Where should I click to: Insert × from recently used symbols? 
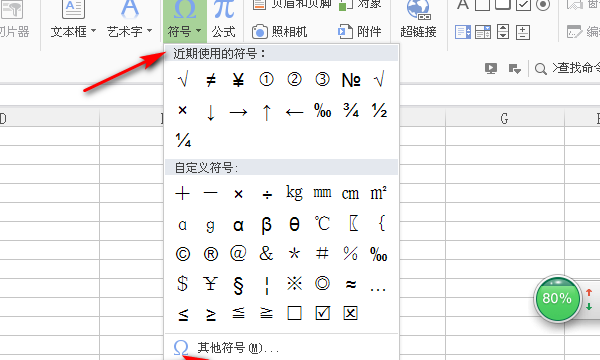click(183, 111)
